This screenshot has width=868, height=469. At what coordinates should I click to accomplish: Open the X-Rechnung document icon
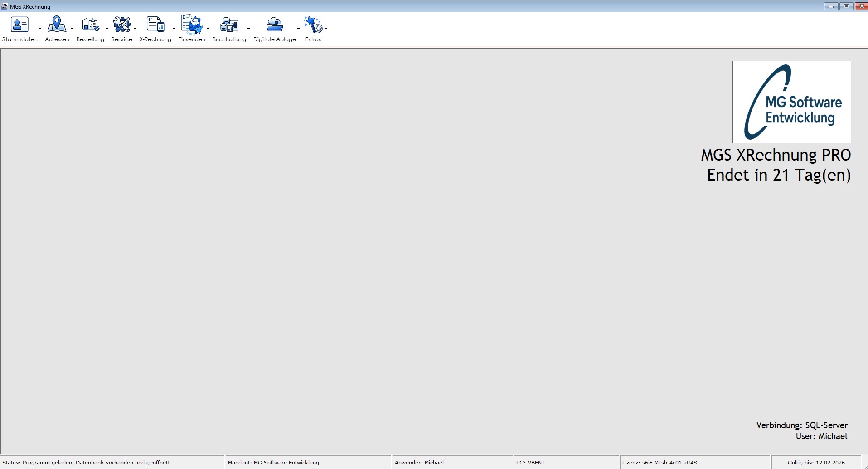point(155,24)
